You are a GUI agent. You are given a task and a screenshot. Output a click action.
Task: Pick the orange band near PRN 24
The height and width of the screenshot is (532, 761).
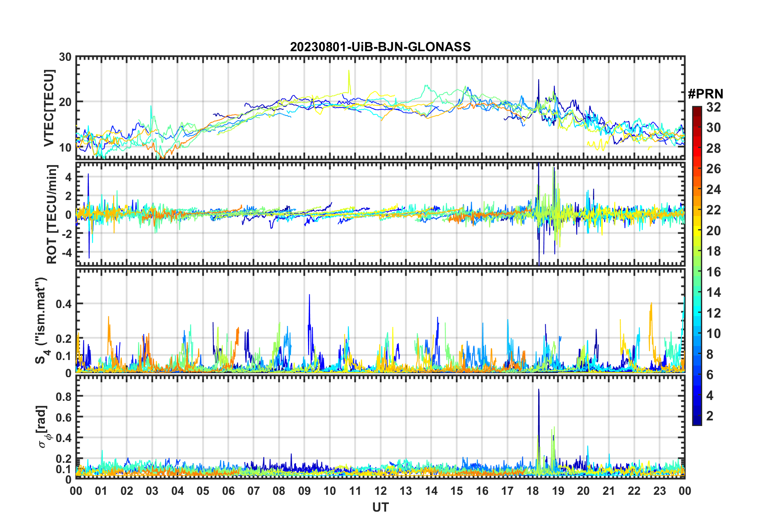tap(697, 189)
